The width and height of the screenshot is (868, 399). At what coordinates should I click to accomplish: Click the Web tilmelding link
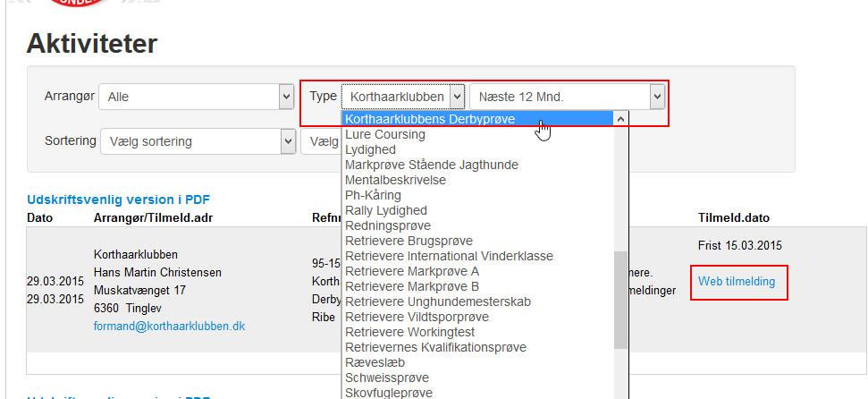click(737, 282)
